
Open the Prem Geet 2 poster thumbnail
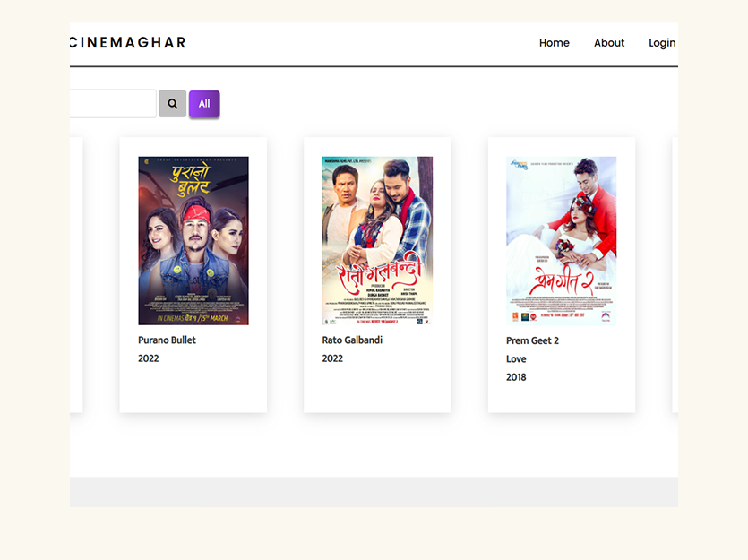(x=561, y=240)
